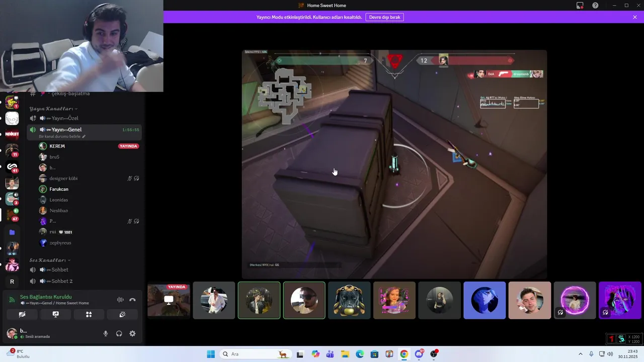Open the server with the 41 badge
The image size is (644, 362).
tap(12, 167)
